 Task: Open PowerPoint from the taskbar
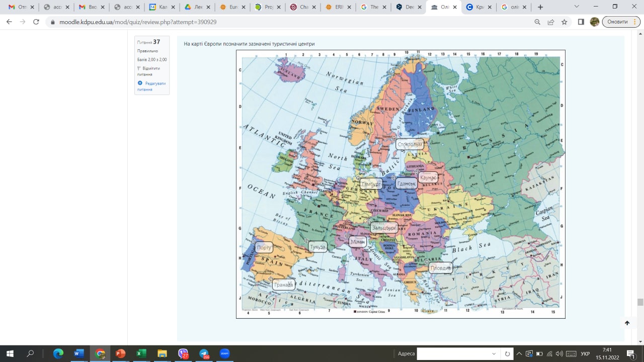coord(120,353)
